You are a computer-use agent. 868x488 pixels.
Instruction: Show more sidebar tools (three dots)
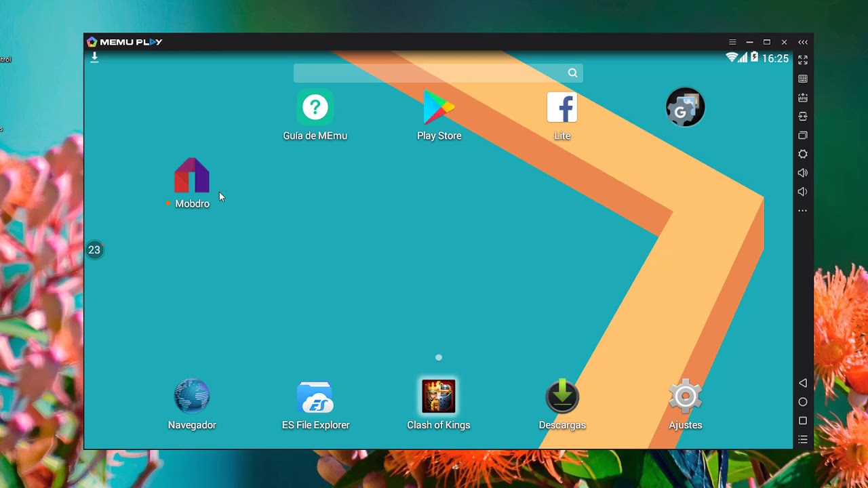[803, 211]
